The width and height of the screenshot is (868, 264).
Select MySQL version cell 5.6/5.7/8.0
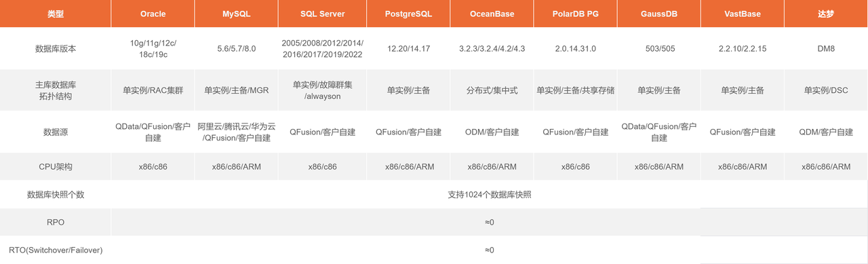coord(237,49)
